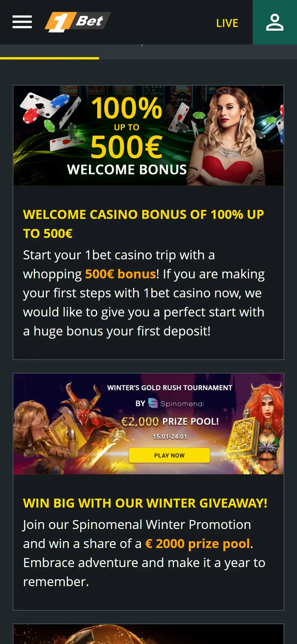The image size is (297, 644).
Task: Click the tournament dates 15.01-24.01
Action: (x=170, y=436)
